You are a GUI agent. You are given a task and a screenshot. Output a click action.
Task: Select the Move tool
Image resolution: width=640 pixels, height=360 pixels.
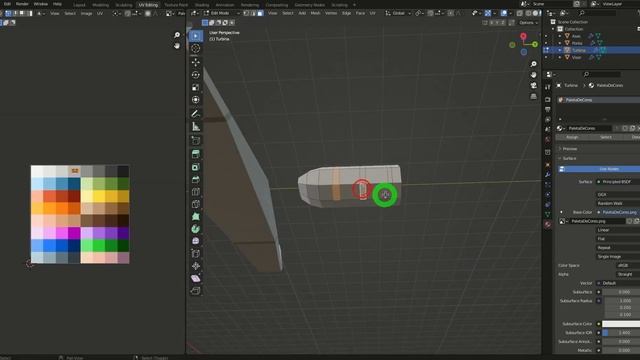pyautogui.click(x=196, y=62)
